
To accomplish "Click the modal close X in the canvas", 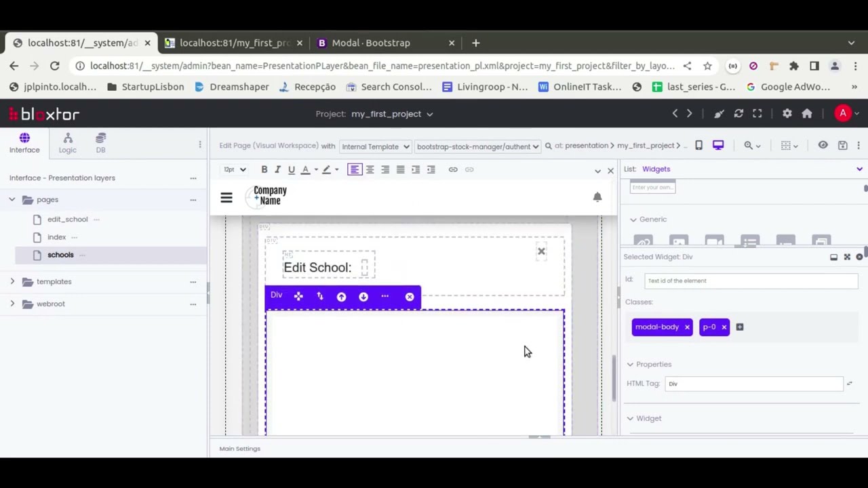I will coord(541,252).
